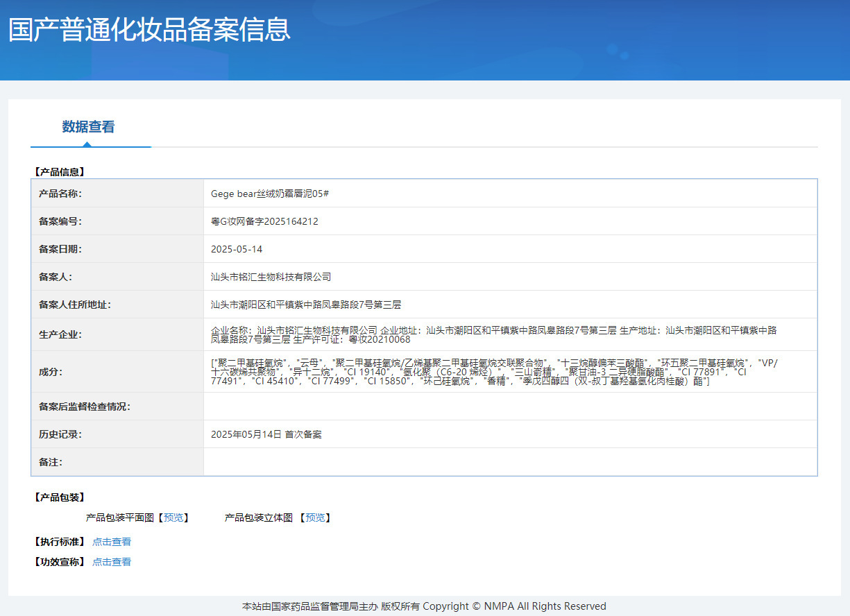Select 备案人 value 汕头市铭汇生物科技有限公司
The image size is (850, 616).
point(271,277)
